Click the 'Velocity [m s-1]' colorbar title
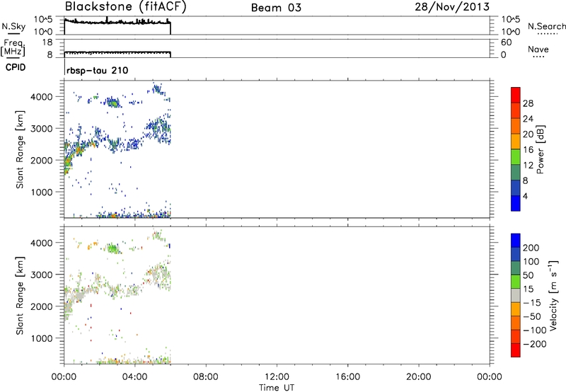 553,295
